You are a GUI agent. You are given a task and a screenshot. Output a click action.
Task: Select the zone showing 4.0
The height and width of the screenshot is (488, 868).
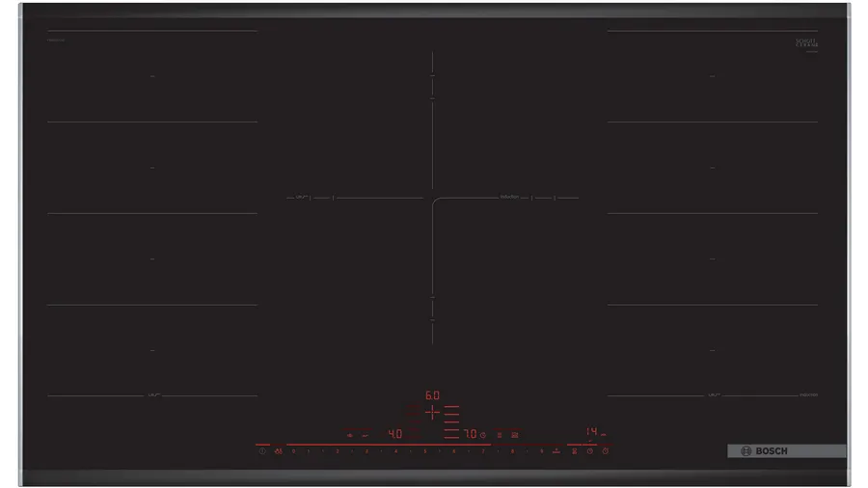(x=394, y=434)
